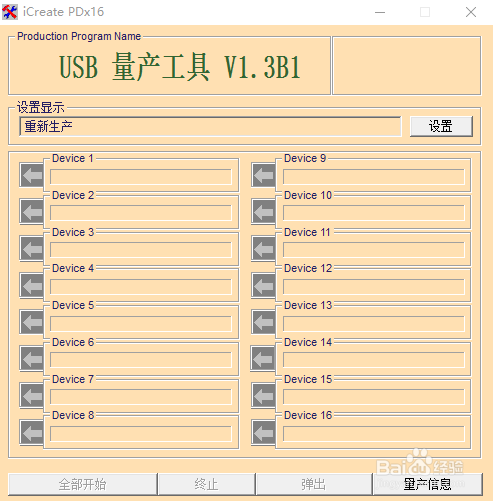Close the iCreate PDx16 window

point(471,12)
